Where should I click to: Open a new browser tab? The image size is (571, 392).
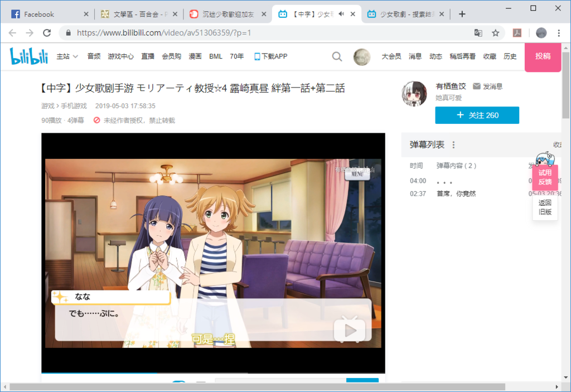(462, 14)
